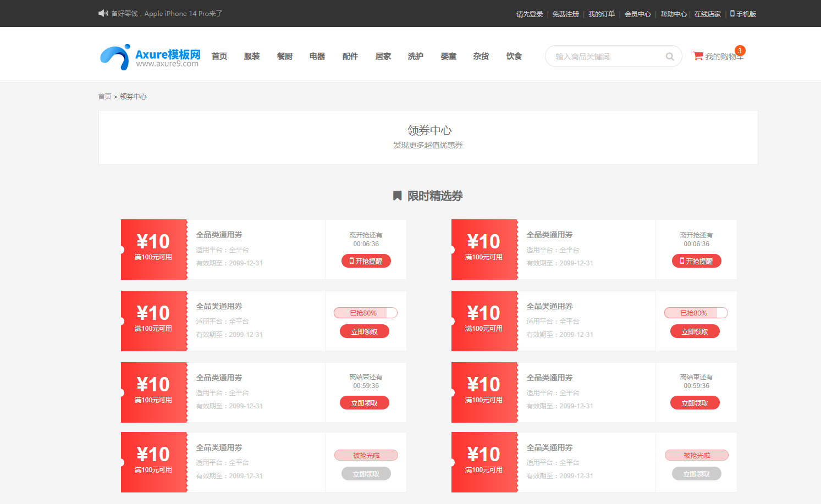Click 离开抢还有 label in the left-column coupon
This screenshot has height=504, width=821.
[x=366, y=235]
